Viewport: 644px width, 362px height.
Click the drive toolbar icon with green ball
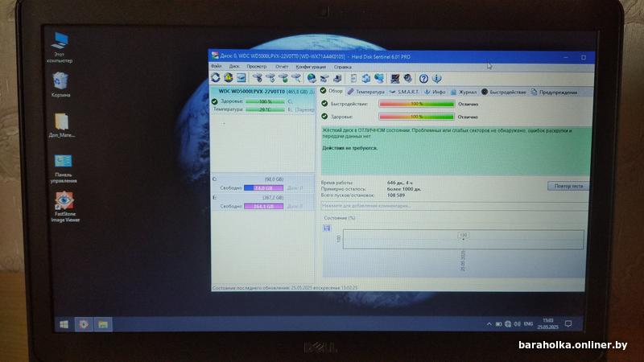coord(284,77)
